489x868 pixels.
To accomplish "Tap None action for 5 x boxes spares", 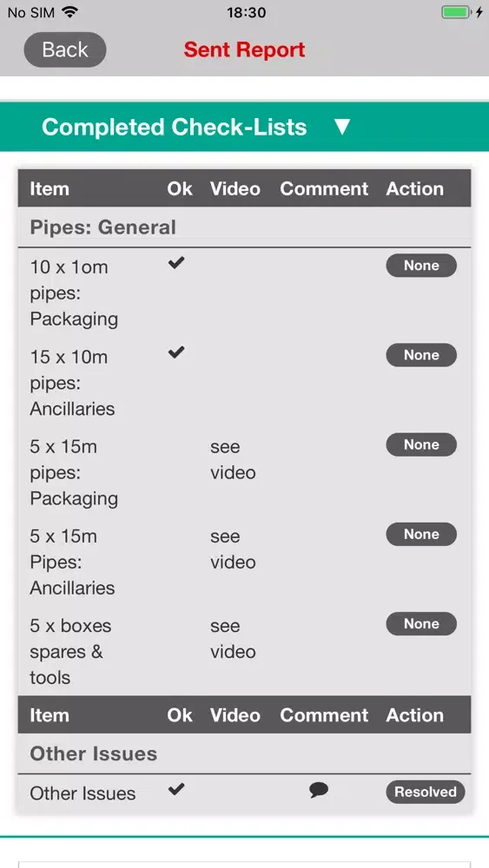I will (x=421, y=624).
